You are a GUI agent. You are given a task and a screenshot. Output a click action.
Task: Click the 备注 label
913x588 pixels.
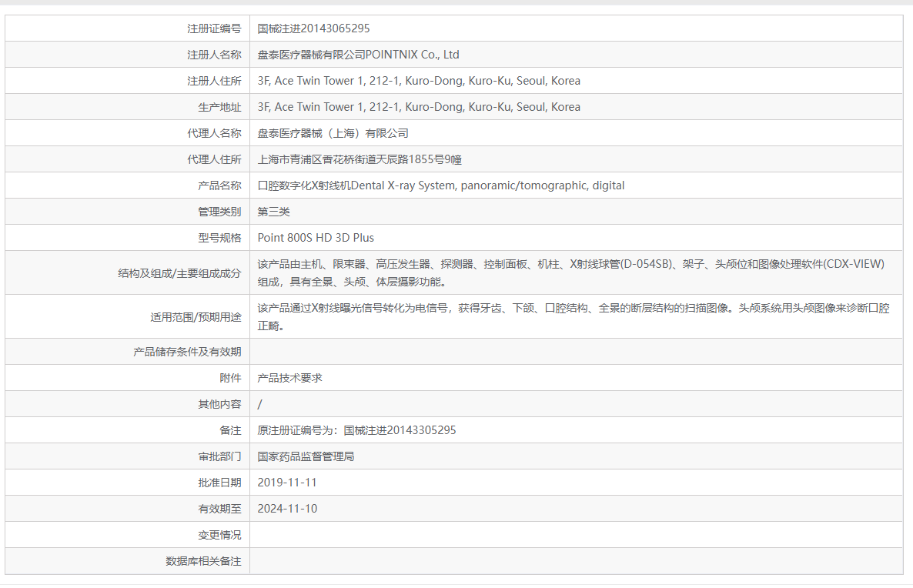230,431
